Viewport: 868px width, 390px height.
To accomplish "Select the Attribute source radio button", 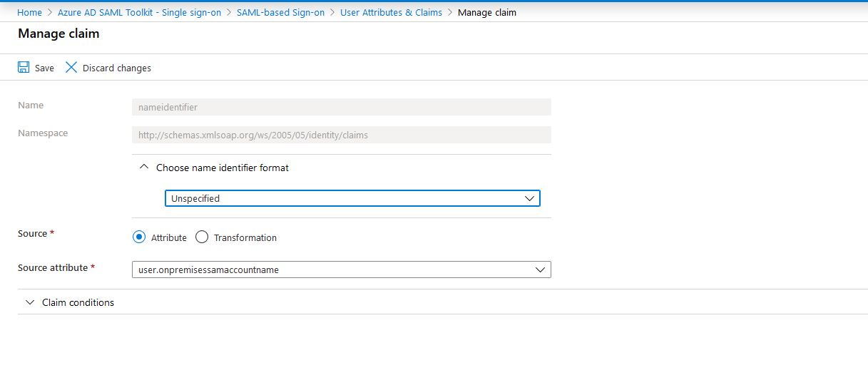I will pos(139,237).
